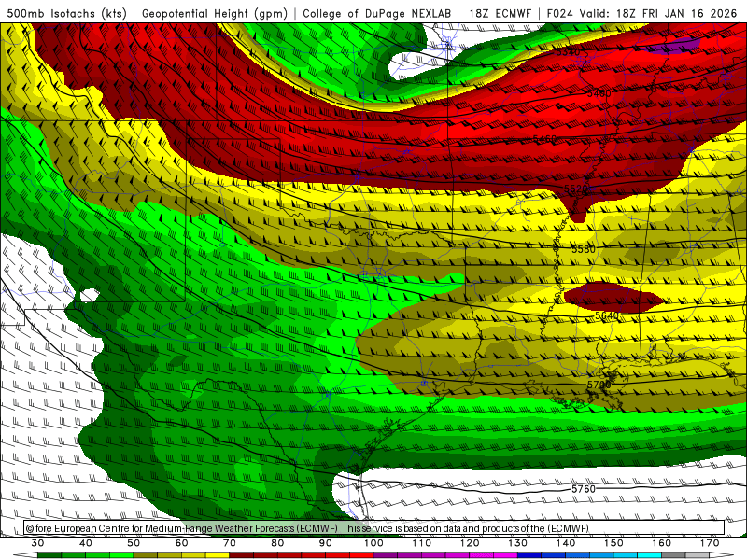
Task: Click the 170 knot color scale label
Action: 710,543
